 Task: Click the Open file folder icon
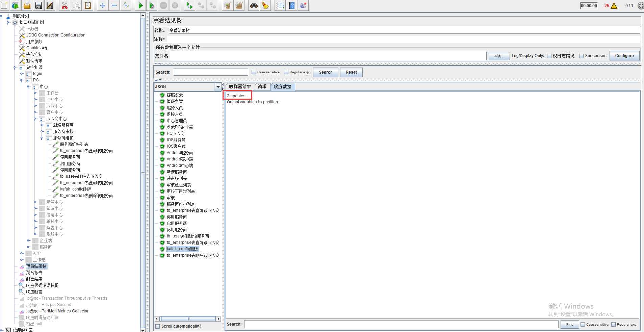pos(27,5)
